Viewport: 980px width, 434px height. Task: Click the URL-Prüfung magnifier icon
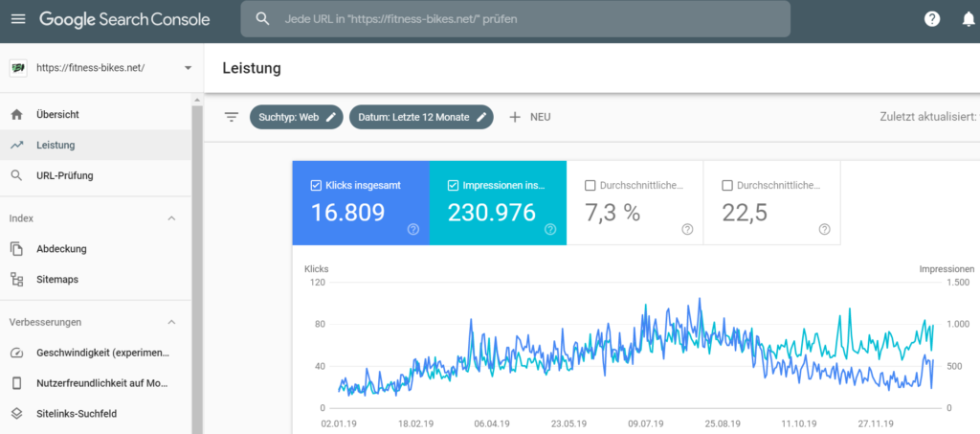(x=17, y=175)
